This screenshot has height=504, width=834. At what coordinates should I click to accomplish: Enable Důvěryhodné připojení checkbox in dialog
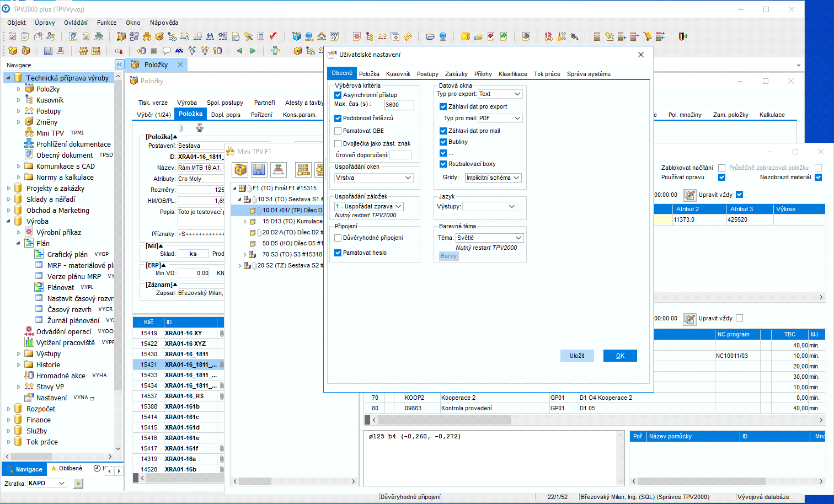click(338, 238)
